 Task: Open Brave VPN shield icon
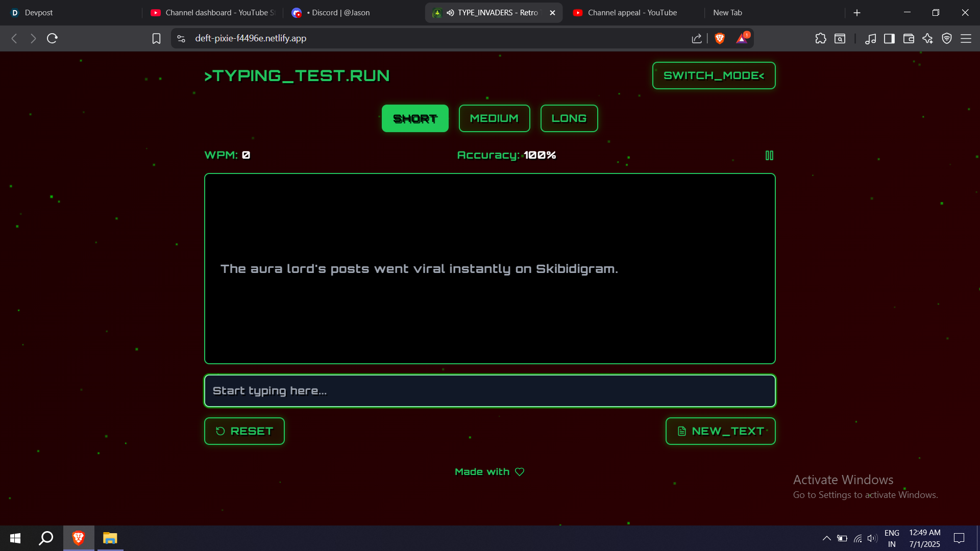click(x=947, y=38)
